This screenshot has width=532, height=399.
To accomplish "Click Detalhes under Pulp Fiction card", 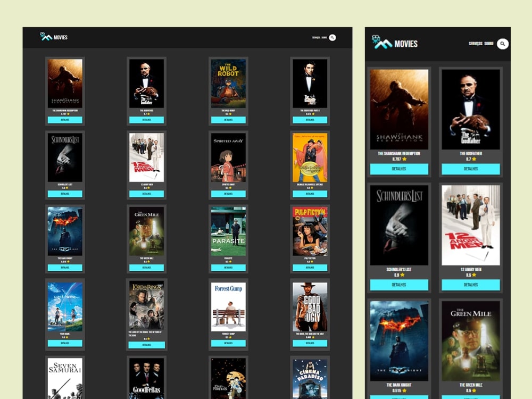I will [310, 268].
